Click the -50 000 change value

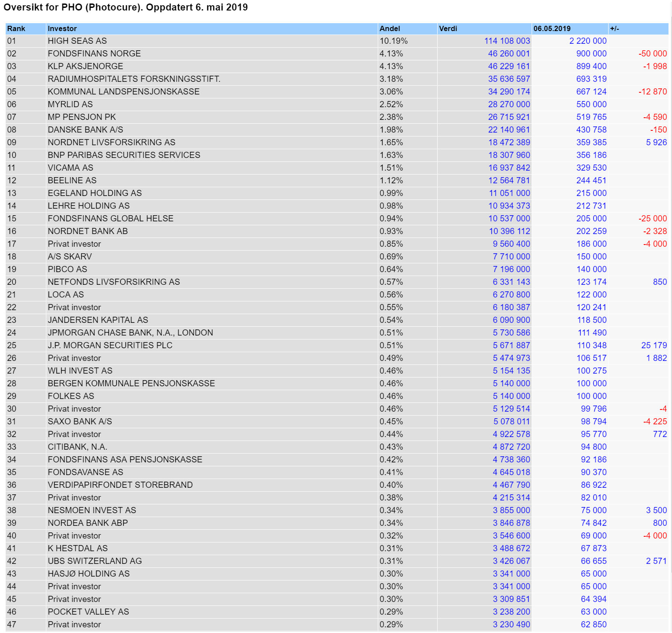653,53
